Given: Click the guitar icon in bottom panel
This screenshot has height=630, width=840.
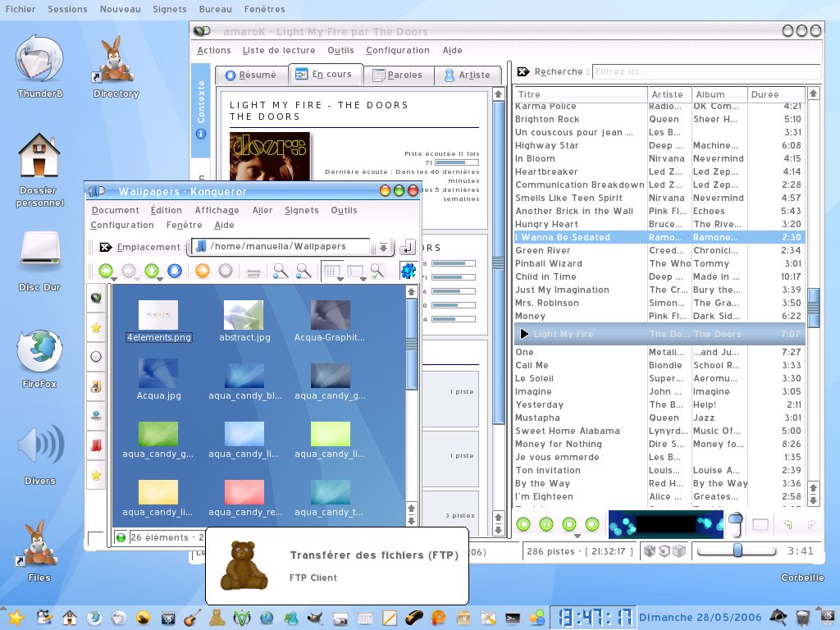Looking at the screenshot, I should (x=192, y=618).
